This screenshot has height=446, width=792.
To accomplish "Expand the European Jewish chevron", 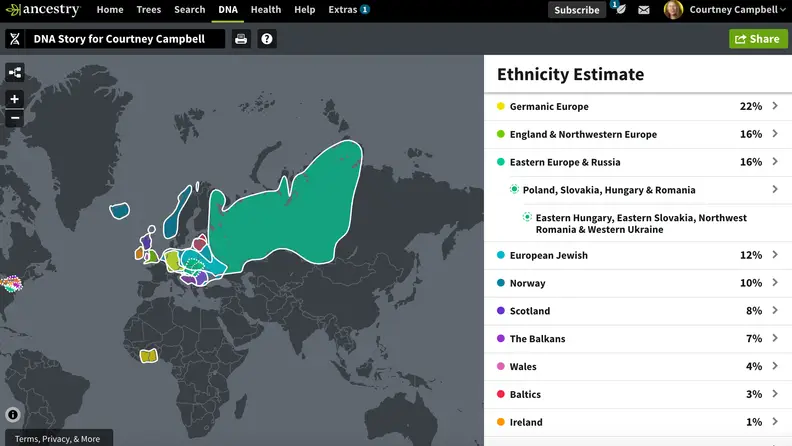I will click(775, 255).
